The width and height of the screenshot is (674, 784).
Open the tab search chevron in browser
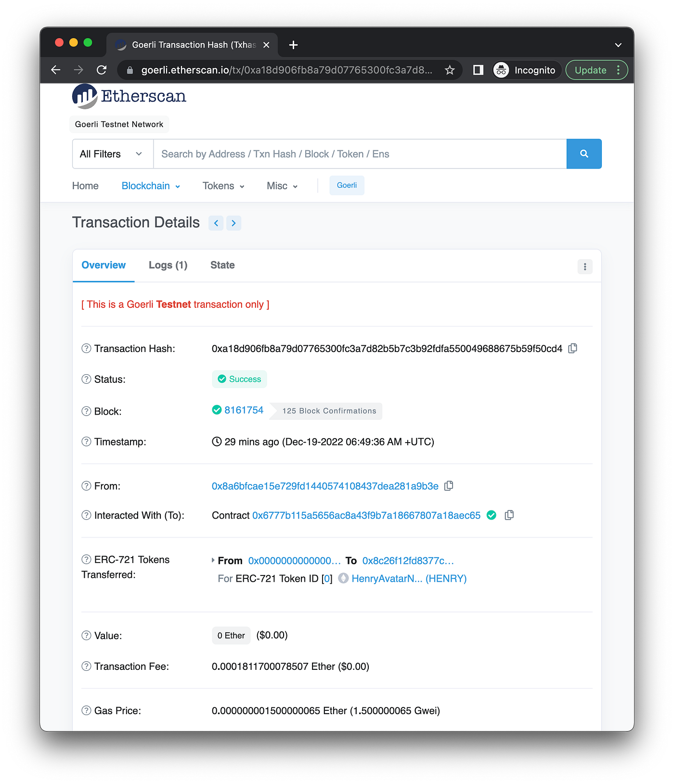tap(618, 45)
